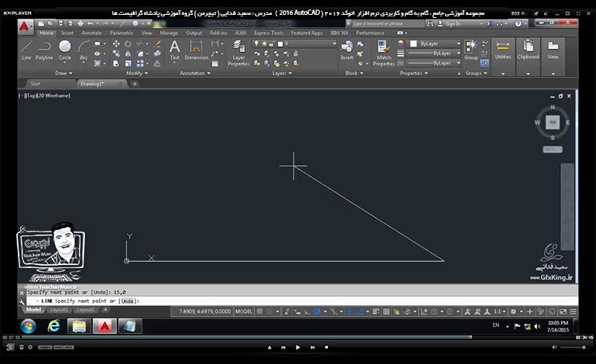Click the stop button in KMPlayer
The width and height of the screenshot is (596, 364).
pyautogui.click(x=326, y=348)
